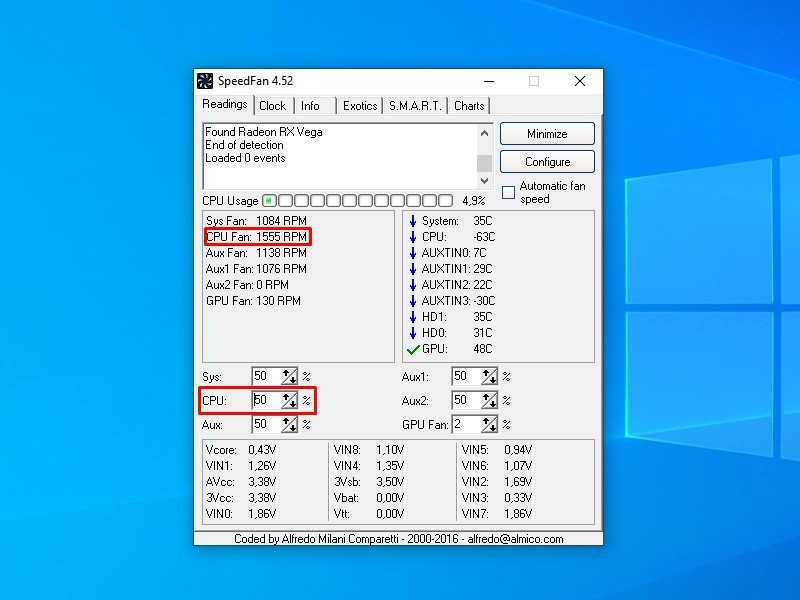
Task: Click the 'Aux2 Fan: 0 RPM' reading
Action: click(x=247, y=285)
